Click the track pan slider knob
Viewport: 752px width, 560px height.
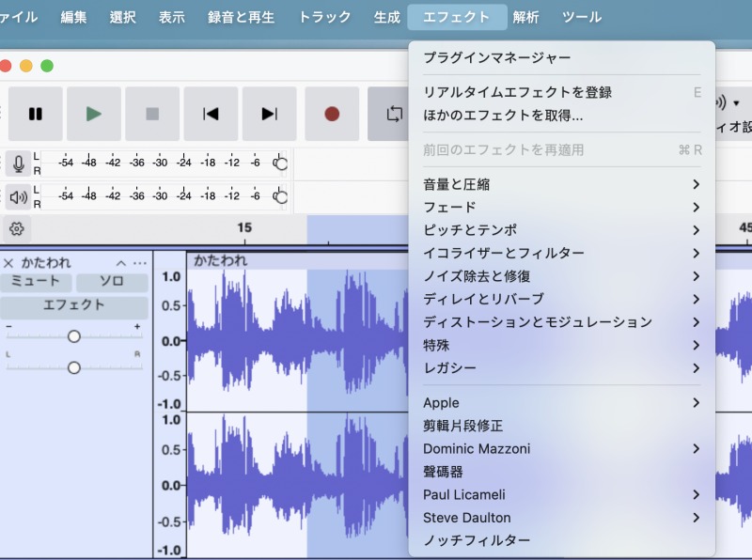point(74,367)
